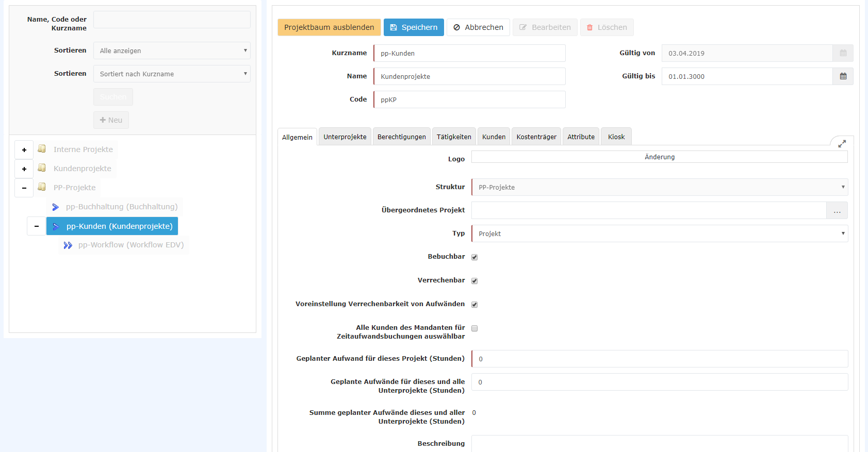
Task: Click the Neu button
Action: click(111, 120)
